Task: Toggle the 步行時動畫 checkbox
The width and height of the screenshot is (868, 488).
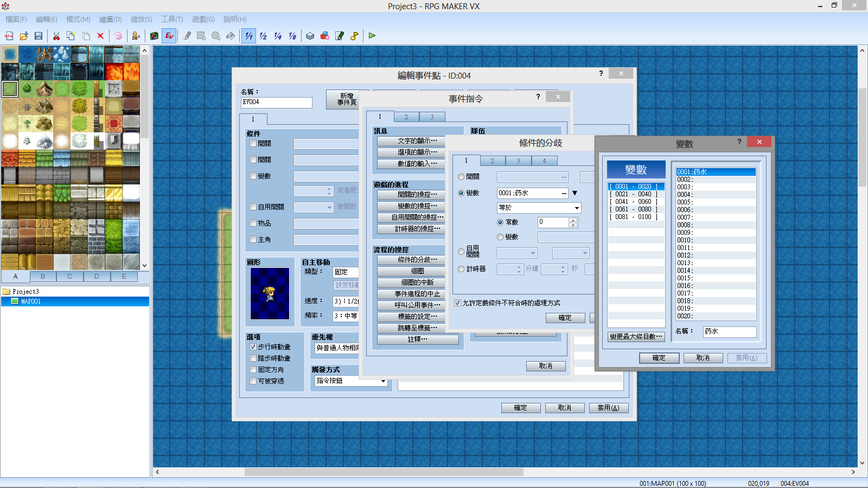Action: click(253, 347)
